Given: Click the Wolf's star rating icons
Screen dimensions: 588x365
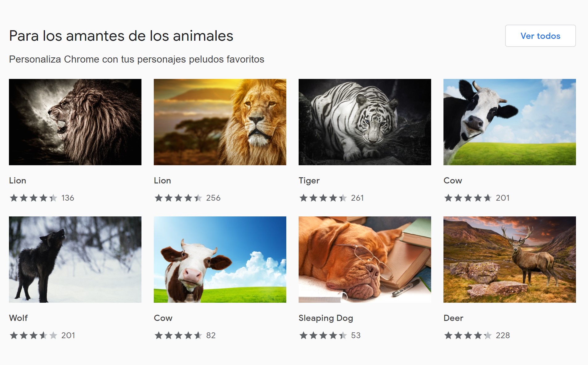Looking at the screenshot, I should point(33,335).
